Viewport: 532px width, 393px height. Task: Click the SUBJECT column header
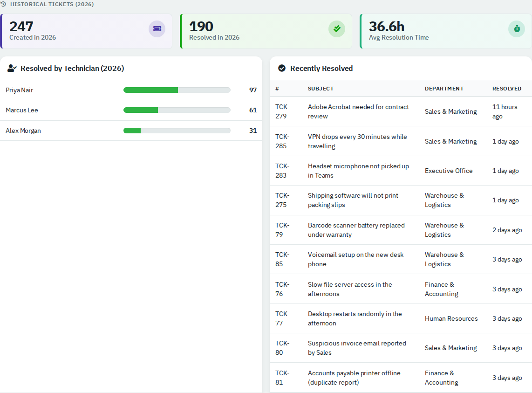(321, 89)
